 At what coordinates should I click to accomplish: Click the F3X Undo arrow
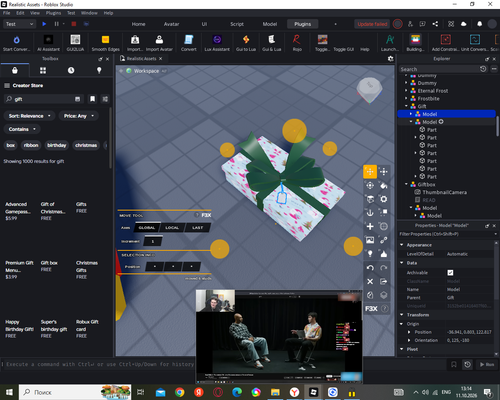[x=370, y=268]
